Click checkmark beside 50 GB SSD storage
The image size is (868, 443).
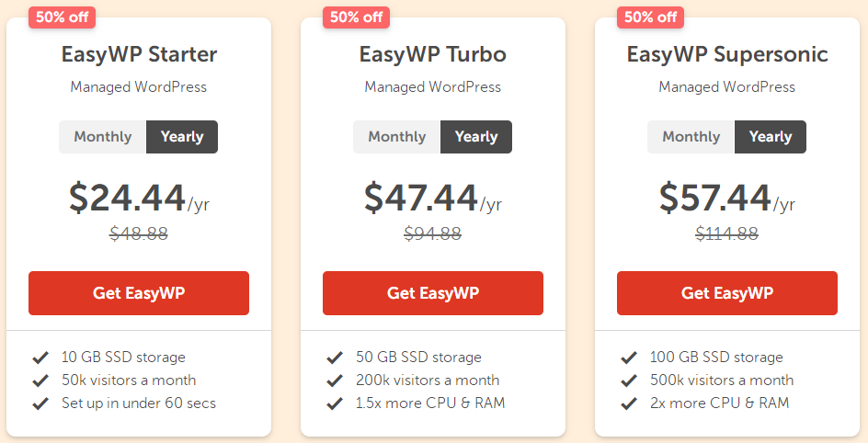pos(335,358)
